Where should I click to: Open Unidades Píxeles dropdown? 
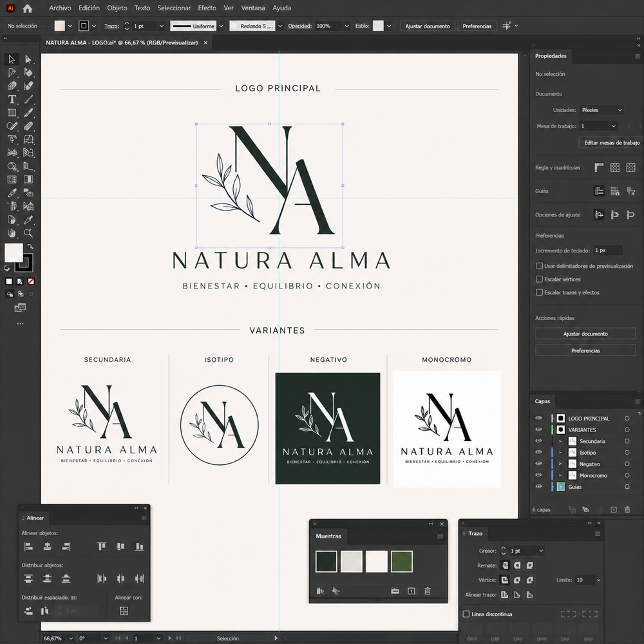601,110
